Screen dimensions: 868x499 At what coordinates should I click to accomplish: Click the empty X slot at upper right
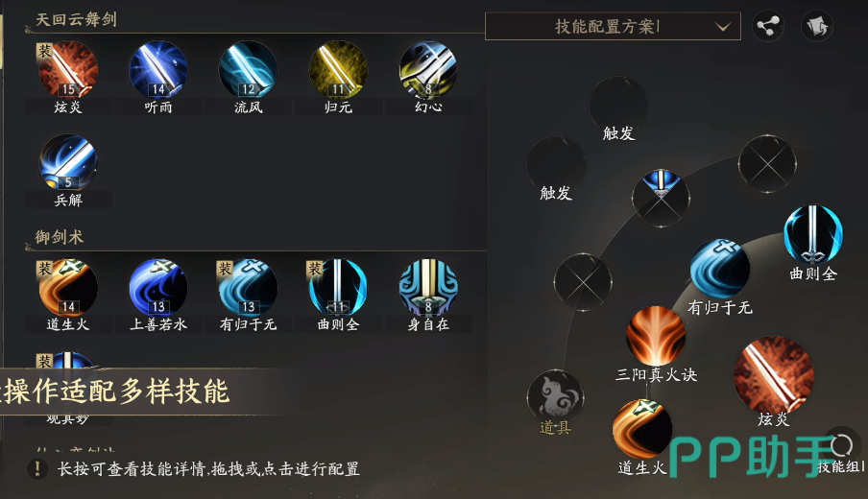(x=767, y=164)
